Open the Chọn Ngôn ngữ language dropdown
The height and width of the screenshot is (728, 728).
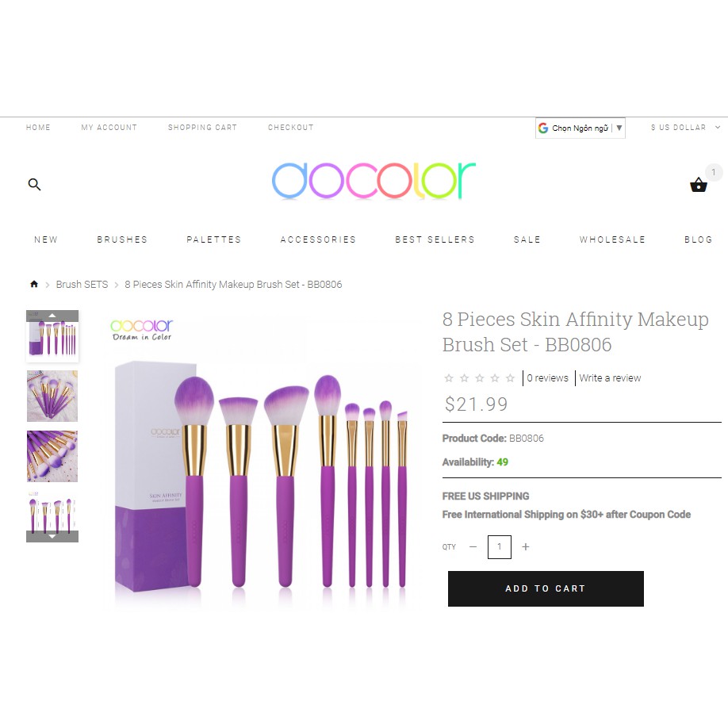point(580,128)
